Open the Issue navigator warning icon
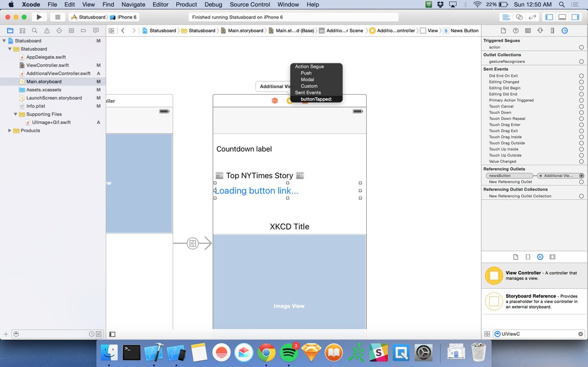 (47, 31)
